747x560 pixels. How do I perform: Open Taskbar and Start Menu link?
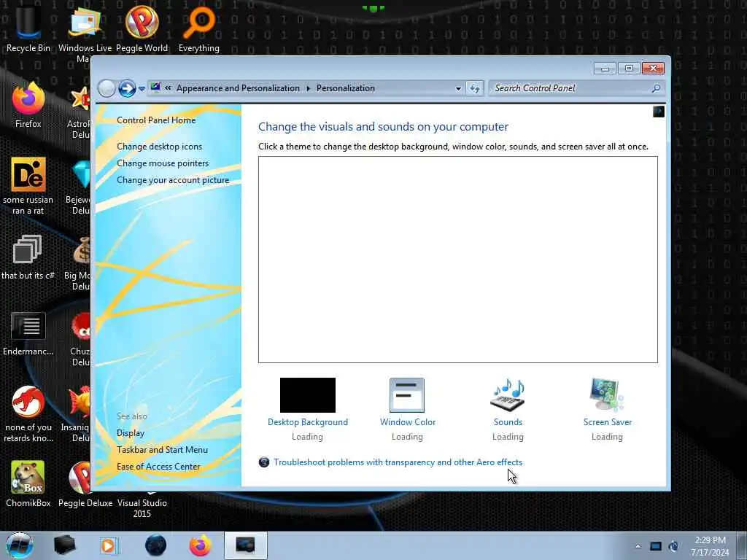click(x=163, y=449)
